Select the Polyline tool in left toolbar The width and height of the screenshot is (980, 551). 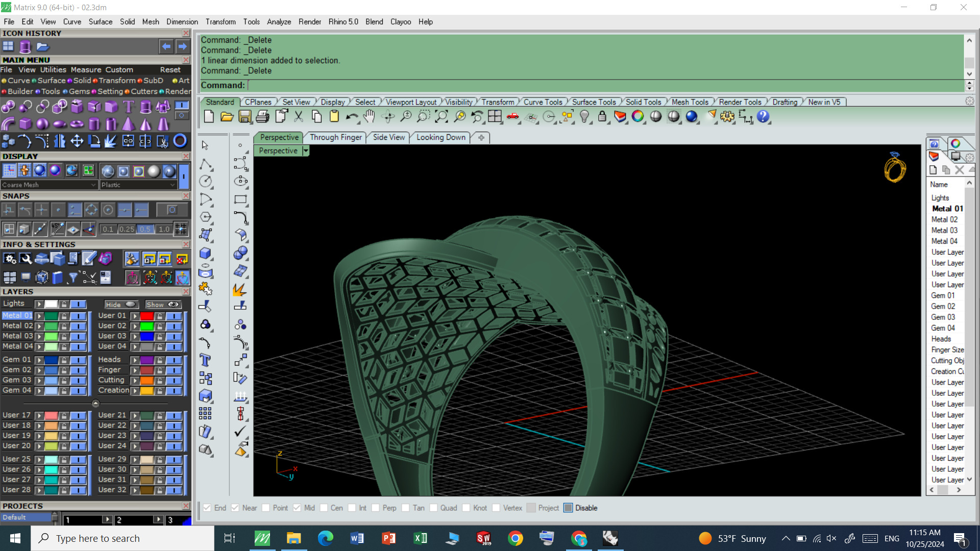tap(205, 164)
